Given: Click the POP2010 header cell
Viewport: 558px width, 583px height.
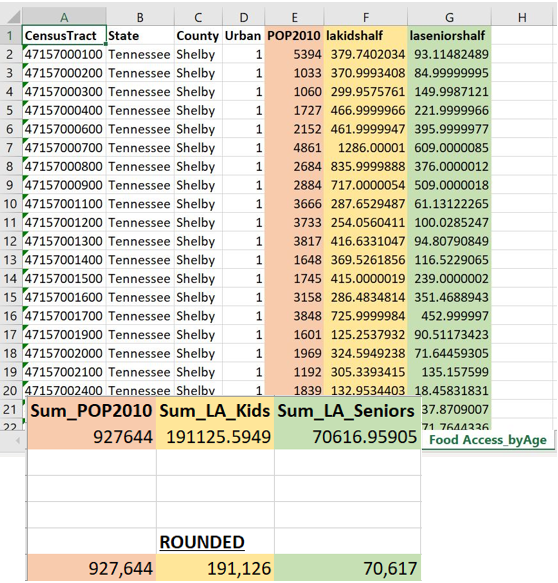Looking at the screenshot, I should coord(294,36).
